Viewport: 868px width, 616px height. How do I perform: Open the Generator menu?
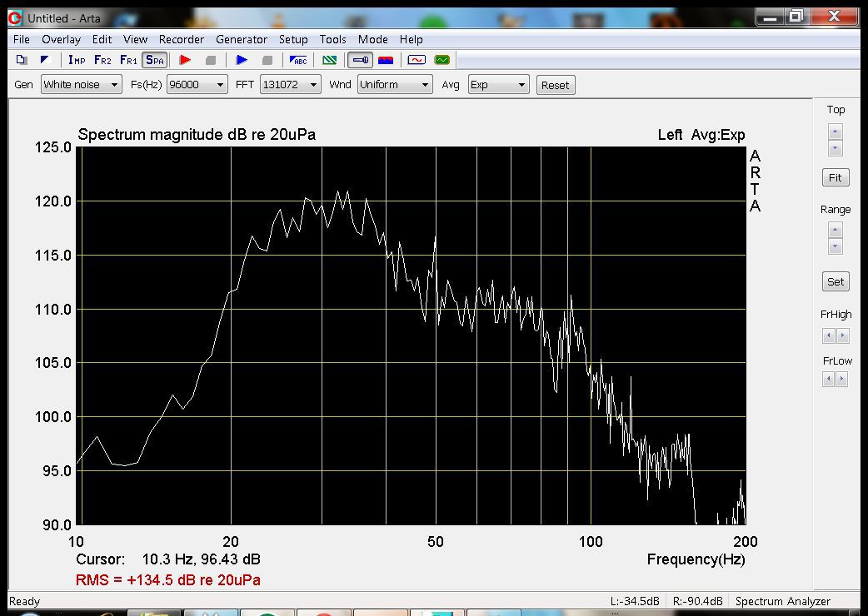click(x=242, y=39)
